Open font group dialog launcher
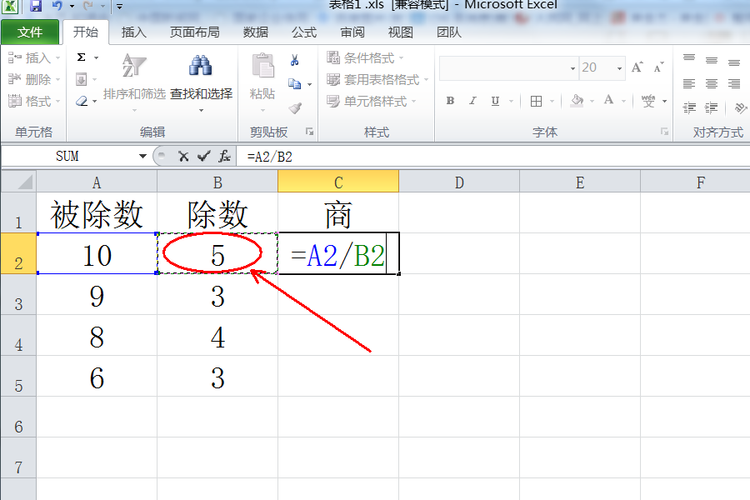The height and width of the screenshot is (500, 750). click(664, 132)
